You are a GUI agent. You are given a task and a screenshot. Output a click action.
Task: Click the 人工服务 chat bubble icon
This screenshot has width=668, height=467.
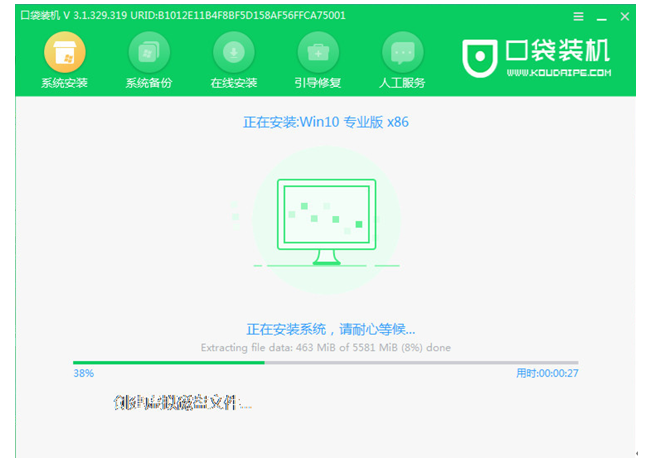click(x=403, y=51)
